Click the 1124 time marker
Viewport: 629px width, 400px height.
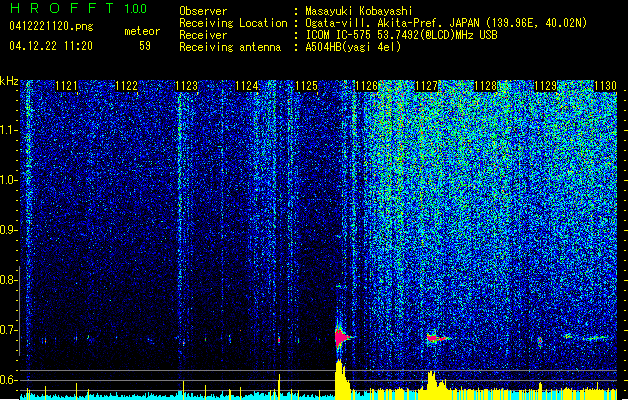click(x=246, y=86)
